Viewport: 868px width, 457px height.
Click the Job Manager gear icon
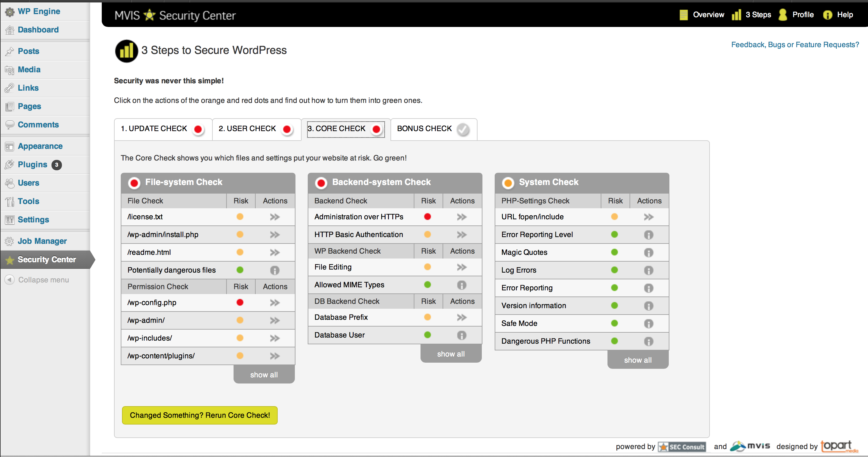[x=10, y=241]
